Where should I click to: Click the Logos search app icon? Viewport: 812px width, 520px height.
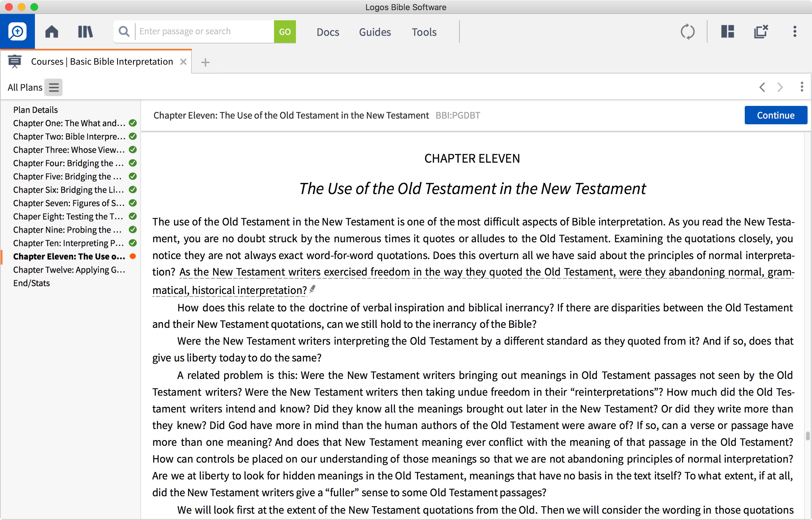point(17,31)
